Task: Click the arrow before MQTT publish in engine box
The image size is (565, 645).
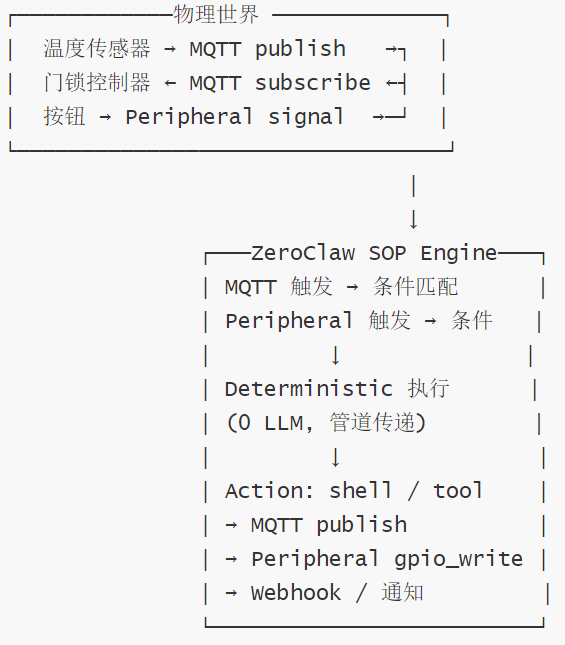Action: click(231, 525)
